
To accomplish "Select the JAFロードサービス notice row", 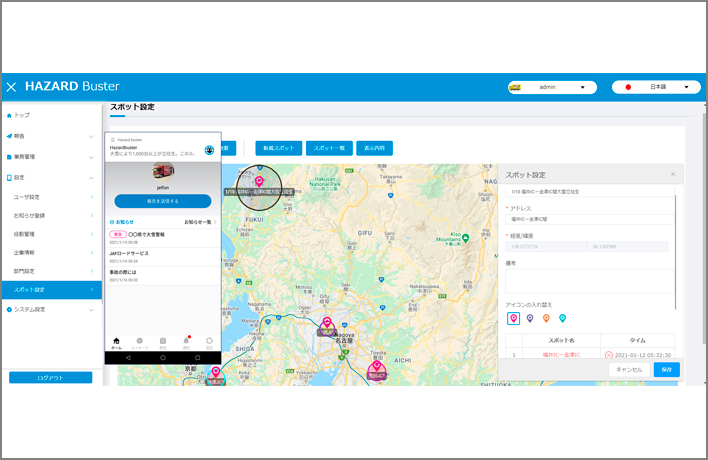I will click(x=163, y=257).
